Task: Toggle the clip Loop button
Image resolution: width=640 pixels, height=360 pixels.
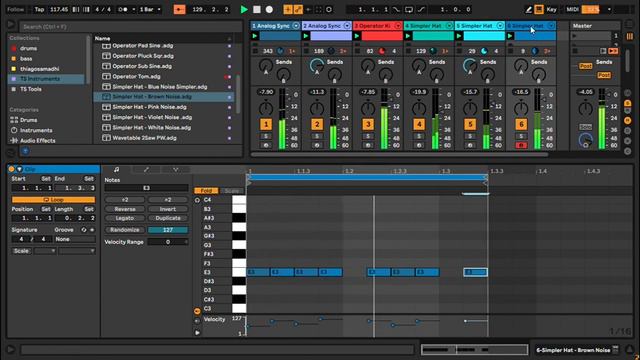Action: (x=53, y=200)
